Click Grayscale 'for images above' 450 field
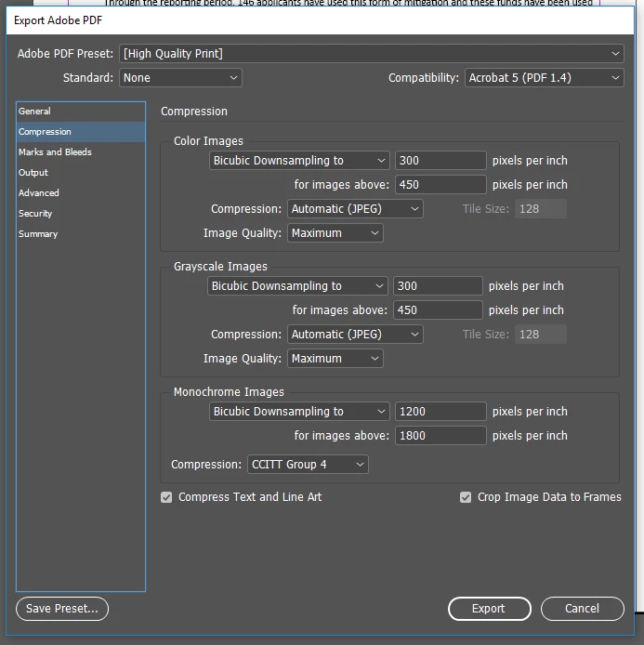This screenshot has height=645, width=644. tap(438, 310)
